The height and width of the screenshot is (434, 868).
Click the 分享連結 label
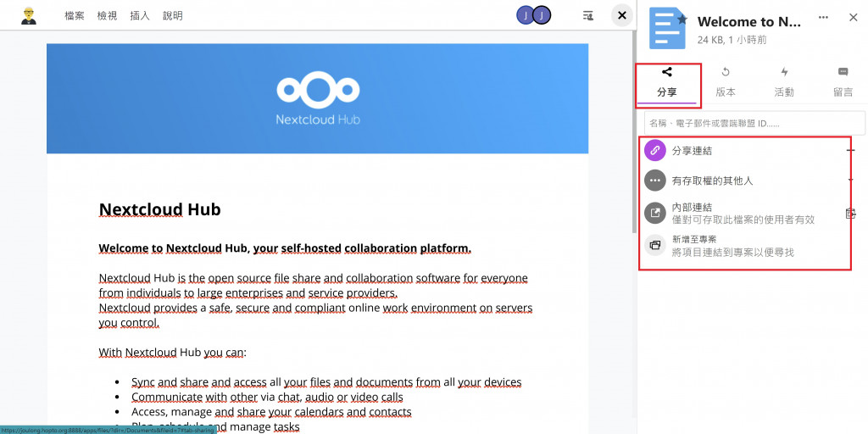point(692,150)
